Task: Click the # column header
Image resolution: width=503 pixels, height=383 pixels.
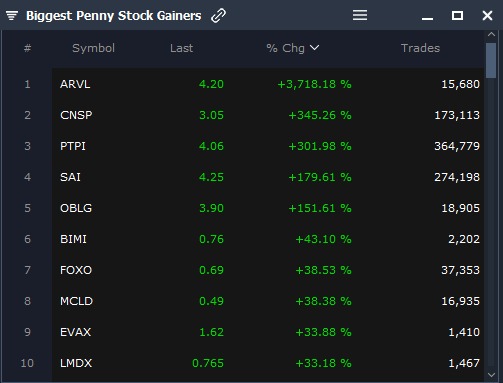Action: click(28, 48)
